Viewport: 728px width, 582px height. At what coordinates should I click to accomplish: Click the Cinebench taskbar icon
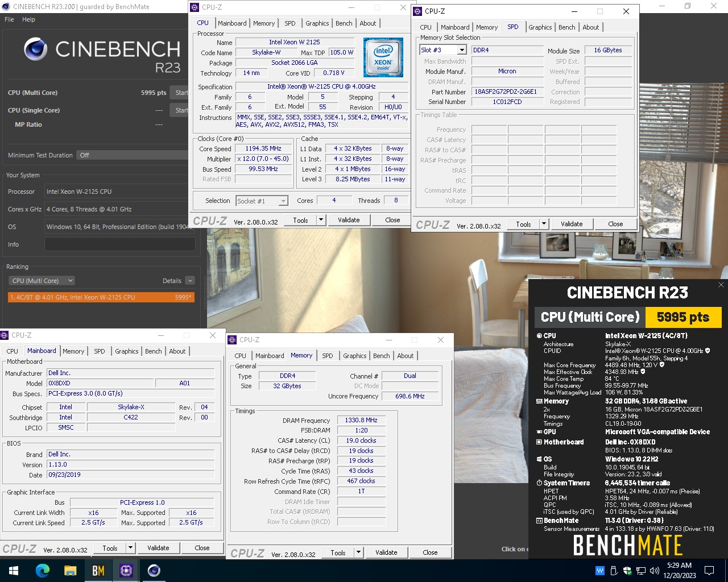click(x=154, y=570)
